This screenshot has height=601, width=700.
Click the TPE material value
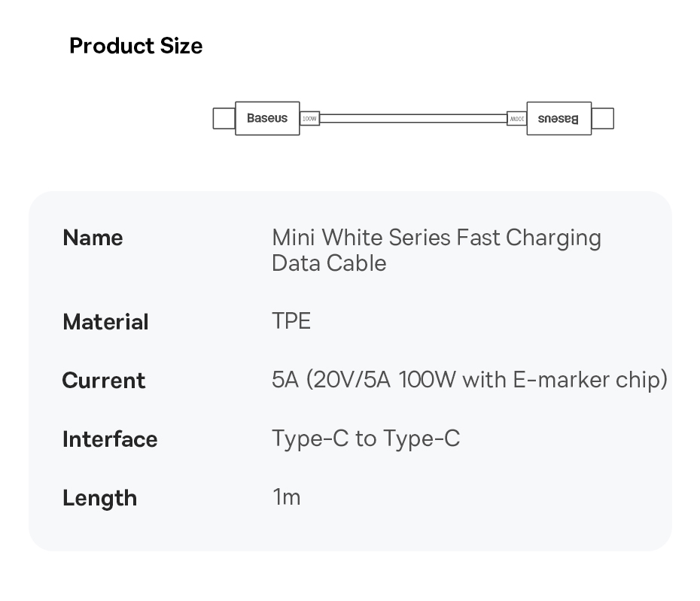point(291,321)
